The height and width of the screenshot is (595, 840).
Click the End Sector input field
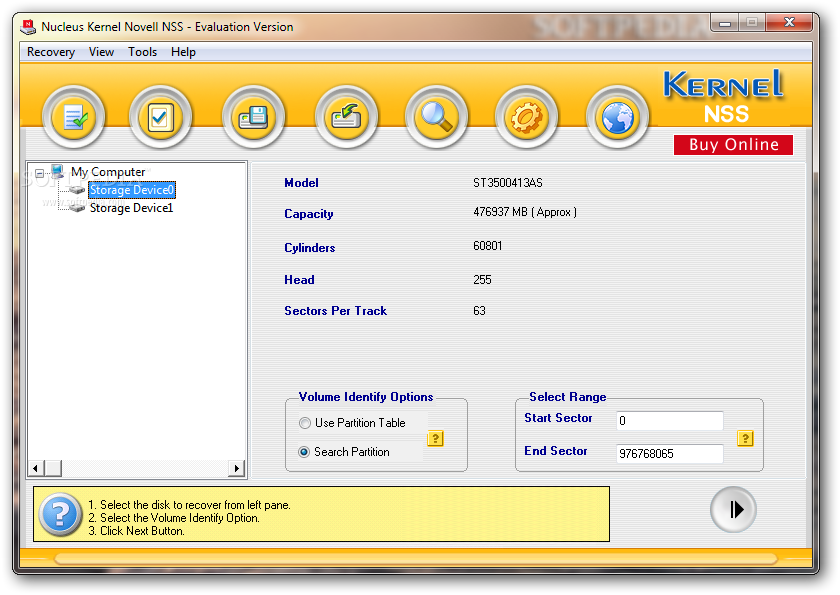tap(670, 454)
